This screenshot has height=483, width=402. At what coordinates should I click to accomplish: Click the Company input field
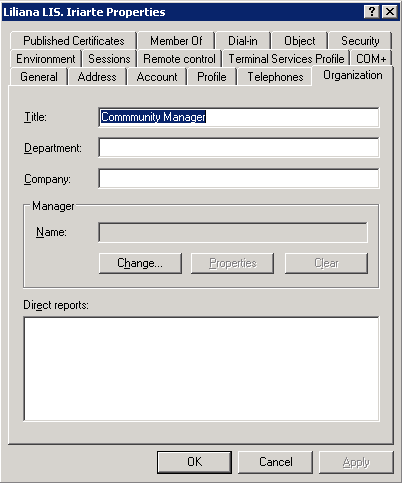point(239,178)
